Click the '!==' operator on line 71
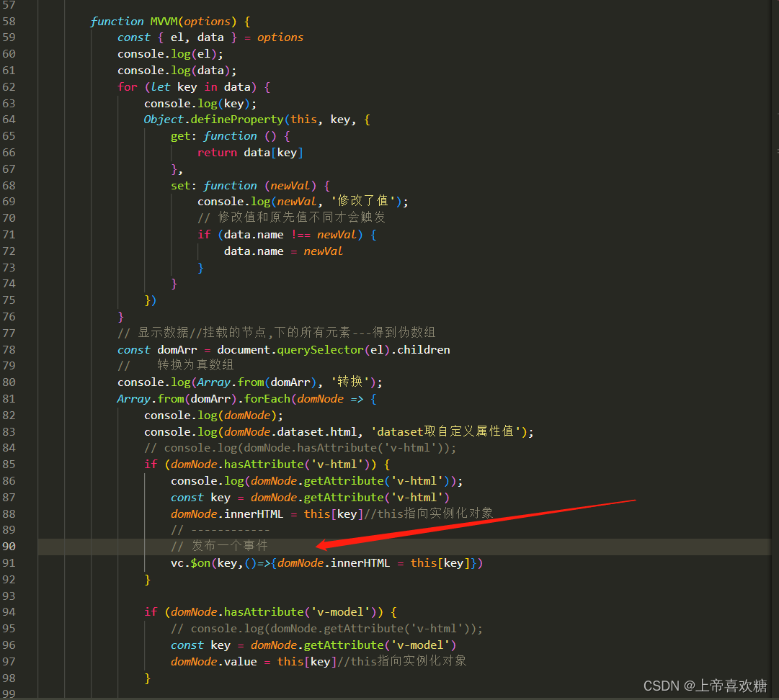This screenshot has height=700, width=779. pyautogui.click(x=301, y=235)
